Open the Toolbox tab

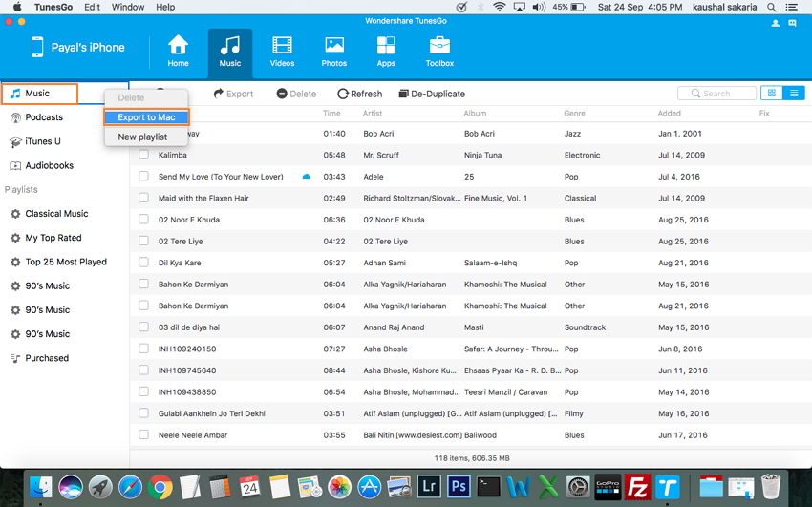(439, 52)
